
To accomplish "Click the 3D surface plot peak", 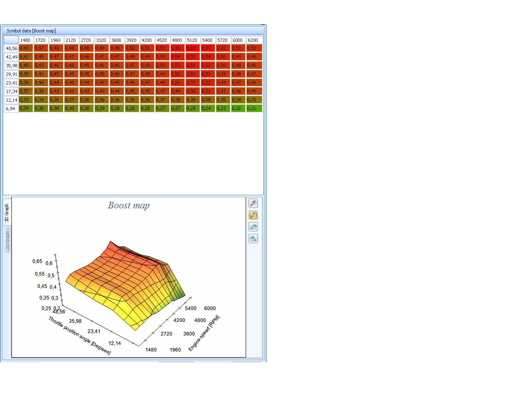I will (x=111, y=243).
